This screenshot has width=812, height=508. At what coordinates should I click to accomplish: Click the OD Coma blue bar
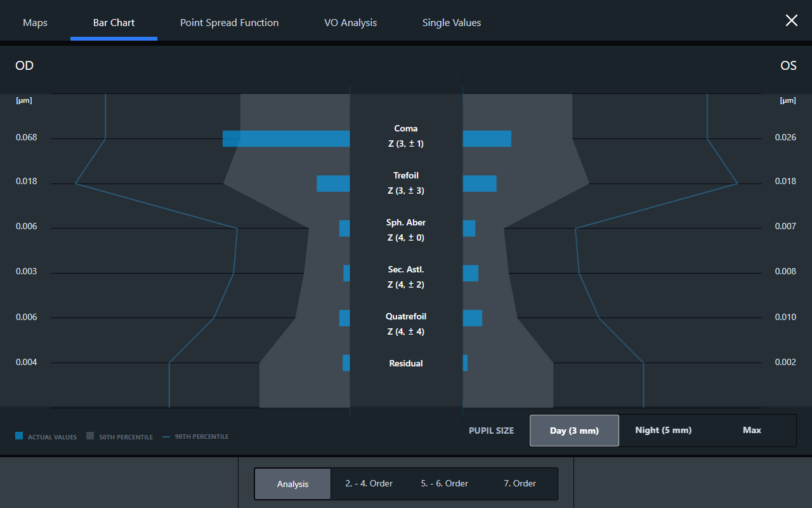(285, 138)
